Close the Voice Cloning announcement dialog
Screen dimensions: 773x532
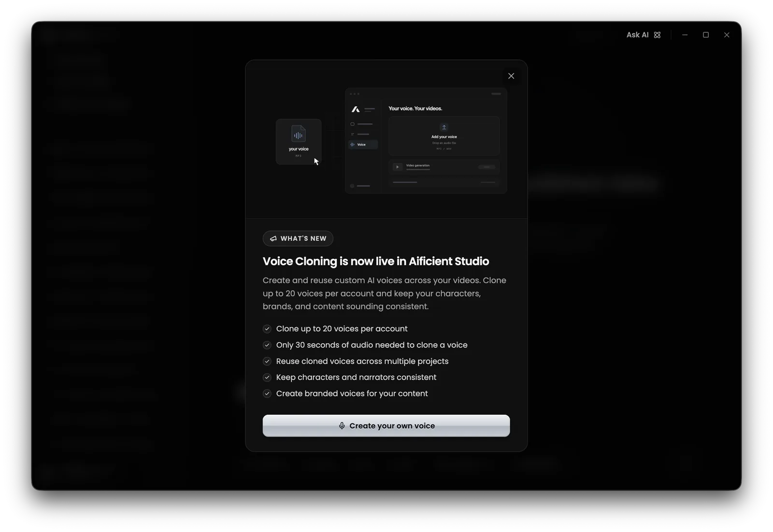point(511,76)
